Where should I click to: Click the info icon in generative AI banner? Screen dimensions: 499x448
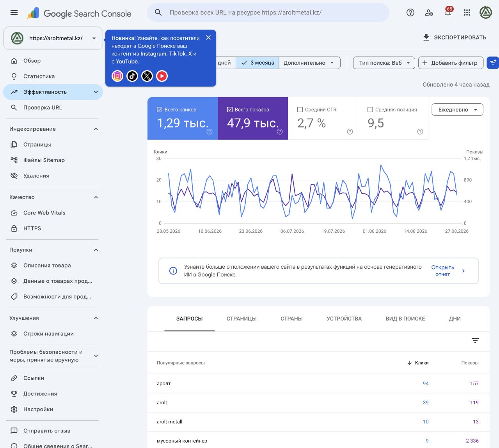173,271
